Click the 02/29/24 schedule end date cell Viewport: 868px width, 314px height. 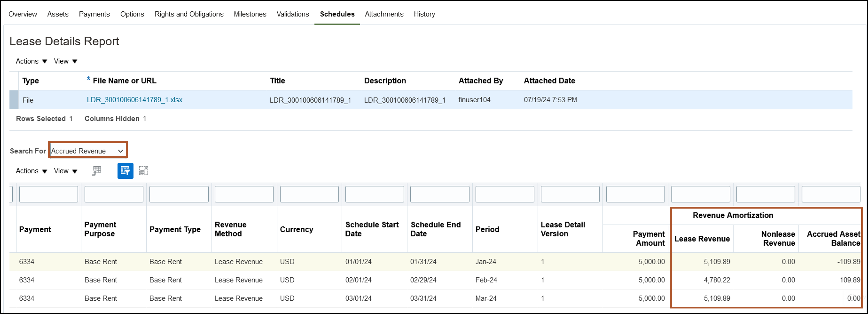pos(423,280)
